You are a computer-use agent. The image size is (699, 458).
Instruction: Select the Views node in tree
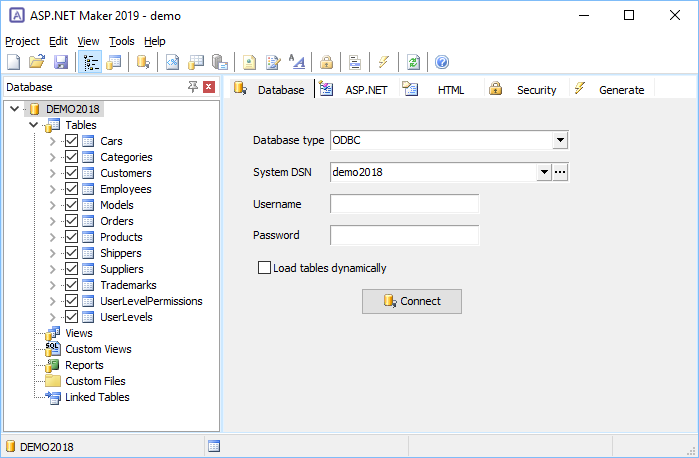coord(78,333)
